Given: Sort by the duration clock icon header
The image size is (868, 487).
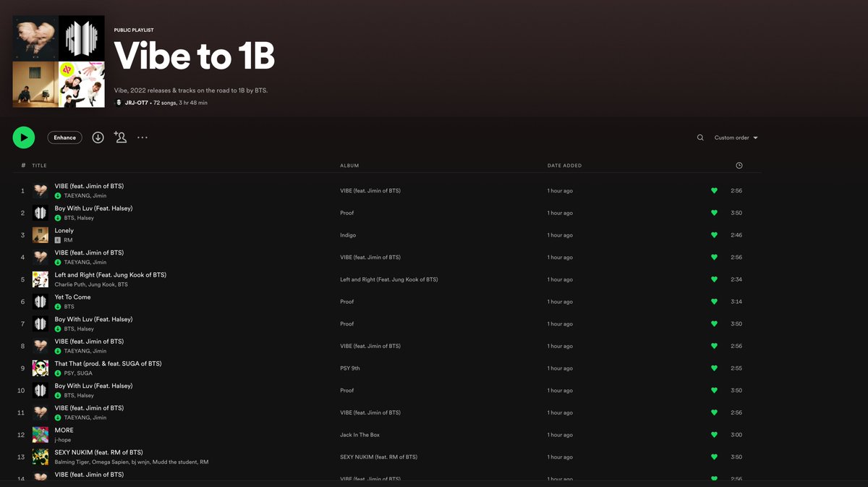Looking at the screenshot, I should point(739,166).
